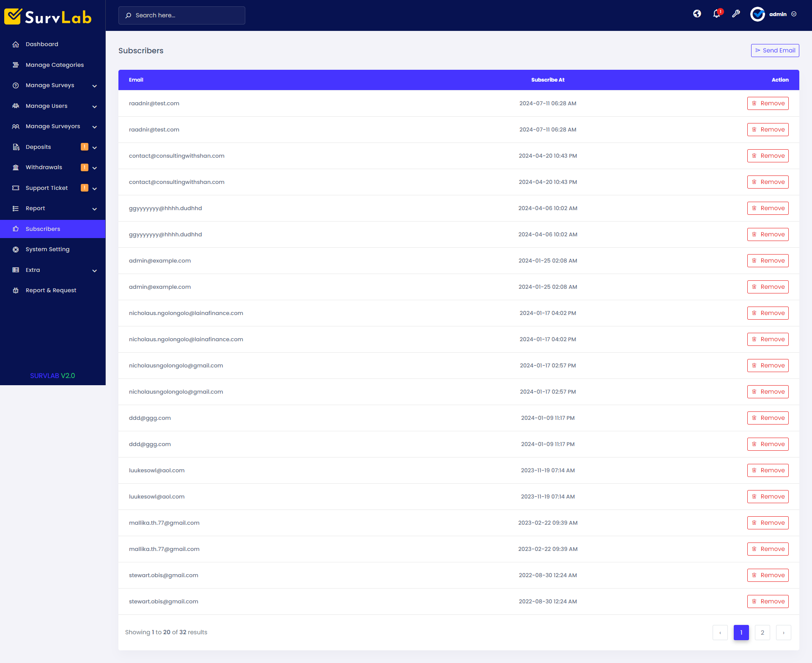Click inside the search field

click(x=181, y=15)
